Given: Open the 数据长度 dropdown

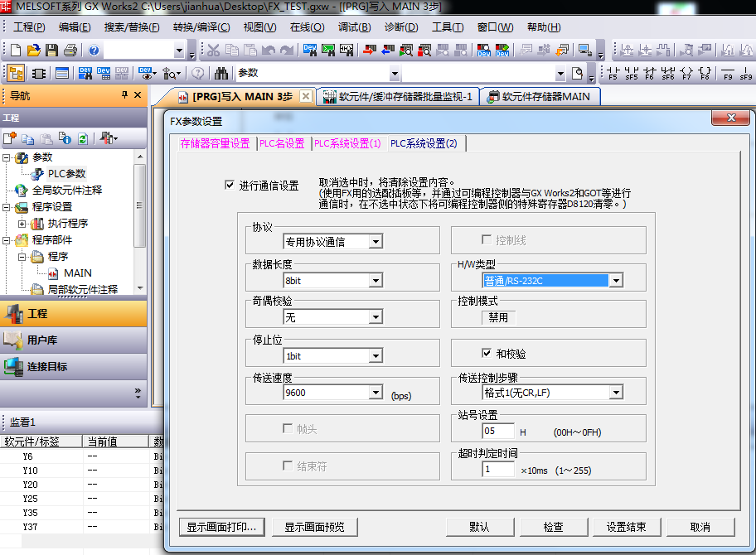Looking at the screenshot, I should [376, 280].
